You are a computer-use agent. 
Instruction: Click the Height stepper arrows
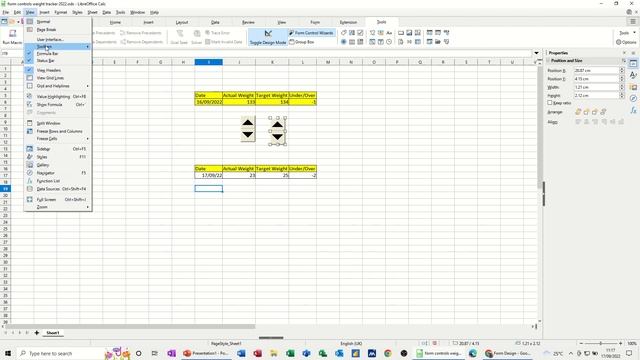pos(622,95)
